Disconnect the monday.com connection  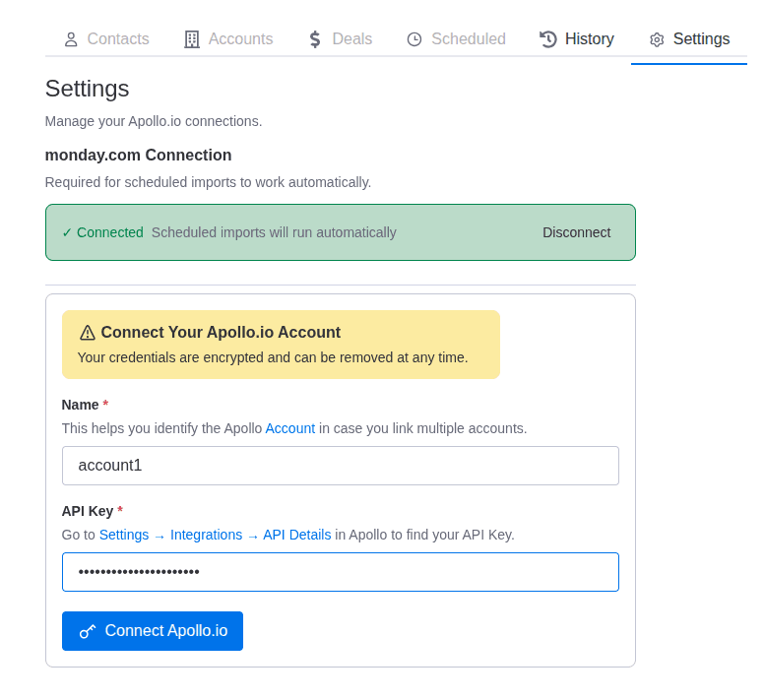(576, 232)
